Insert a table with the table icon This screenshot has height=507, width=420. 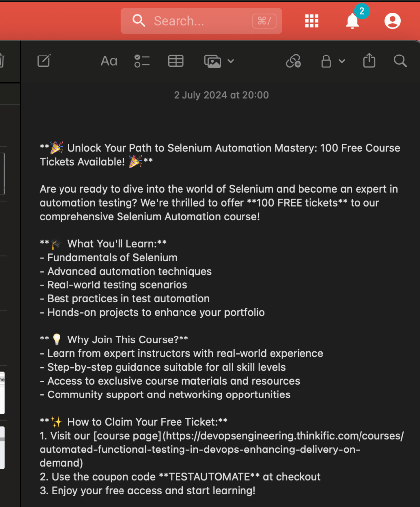tap(176, 61)
